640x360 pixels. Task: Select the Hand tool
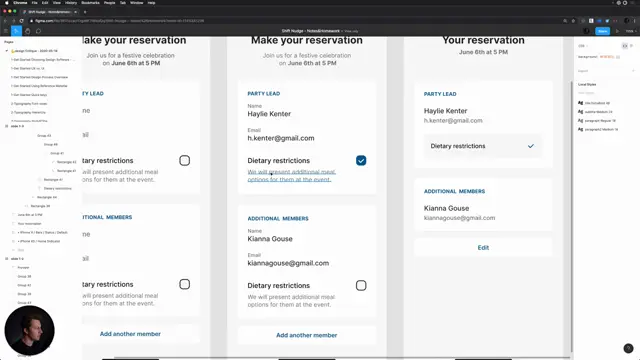coord(27,31)
